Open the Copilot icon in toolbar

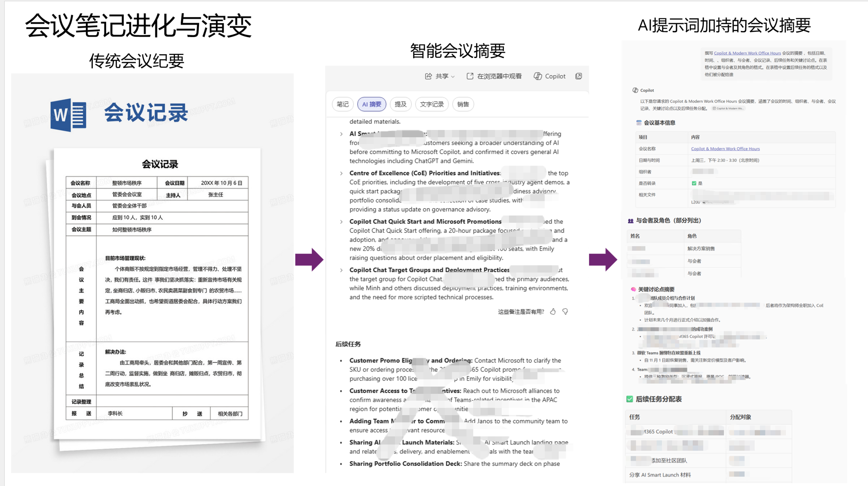[x=537, y=76]
